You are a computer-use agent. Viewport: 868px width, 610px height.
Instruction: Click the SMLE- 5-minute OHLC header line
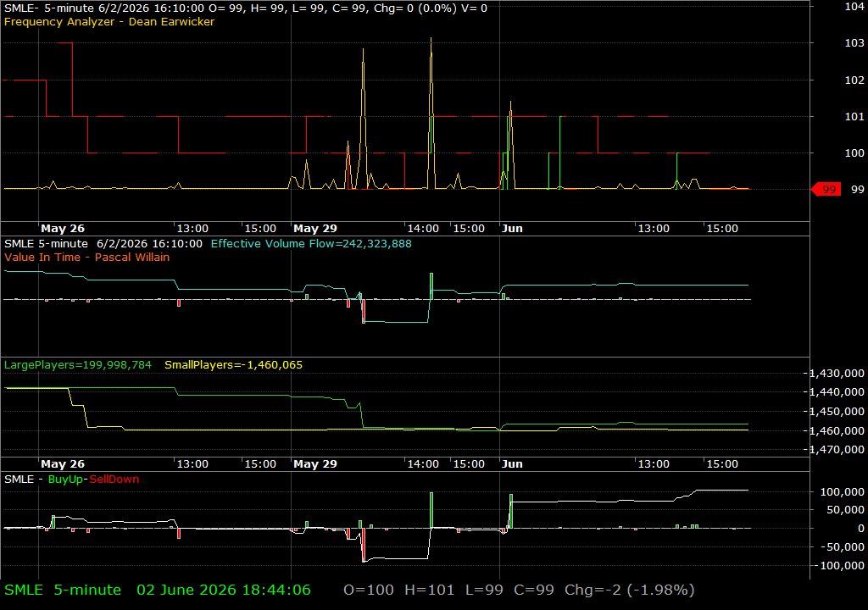tap(246, 8)
